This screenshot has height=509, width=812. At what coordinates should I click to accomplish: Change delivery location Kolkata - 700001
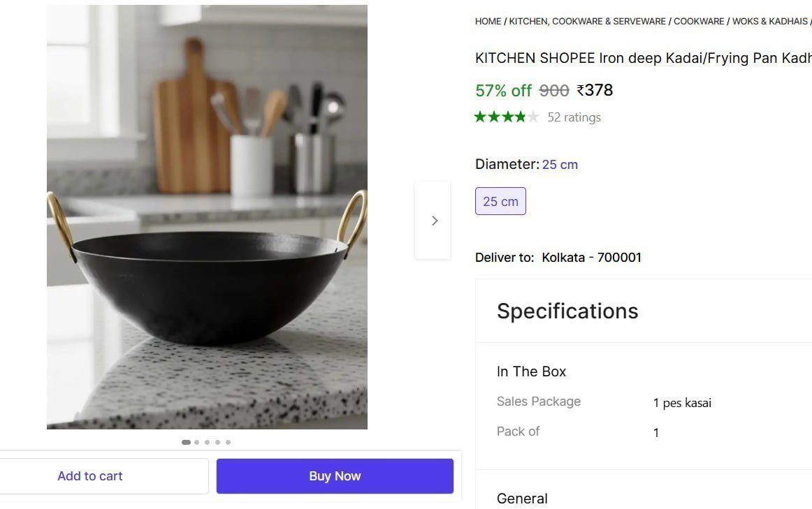click(x=591, y=258)
